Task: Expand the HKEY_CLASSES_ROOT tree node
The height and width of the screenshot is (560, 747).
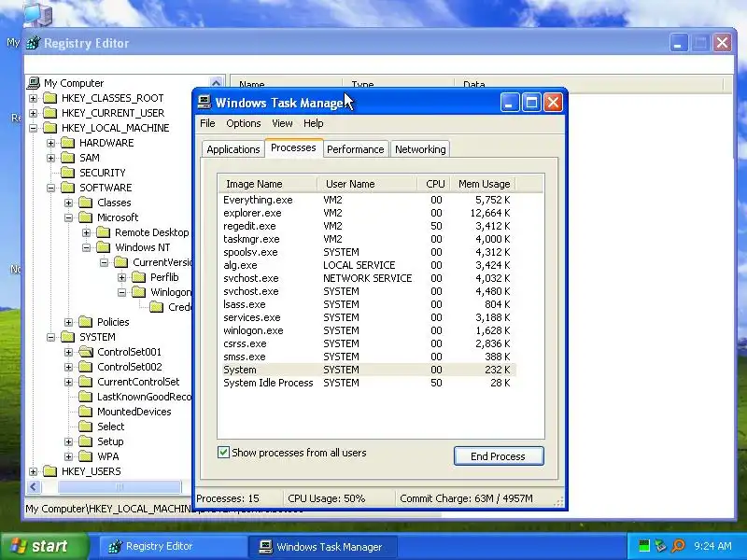Action: tap(33, 99)
